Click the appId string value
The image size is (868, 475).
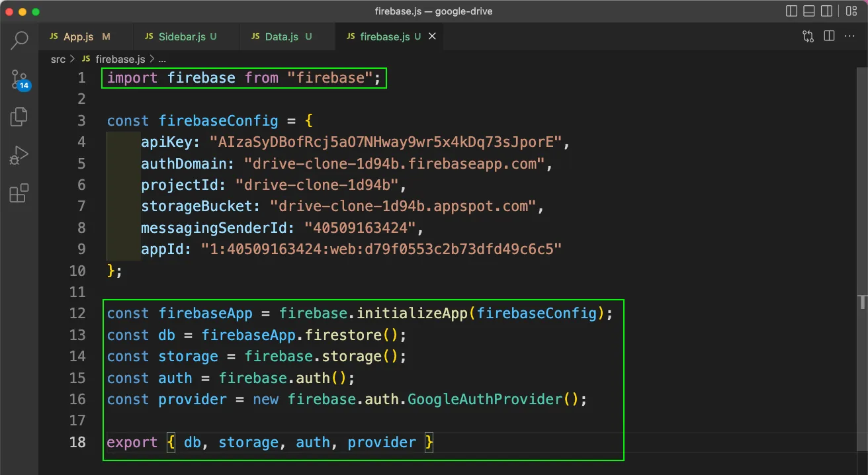pyautogui.click(x=381, y=249)
